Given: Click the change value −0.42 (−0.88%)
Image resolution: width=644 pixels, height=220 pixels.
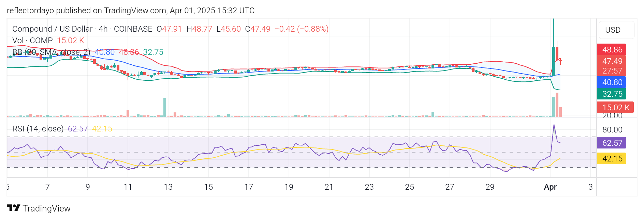Looking at the screenshot, I should coord(302,29).
